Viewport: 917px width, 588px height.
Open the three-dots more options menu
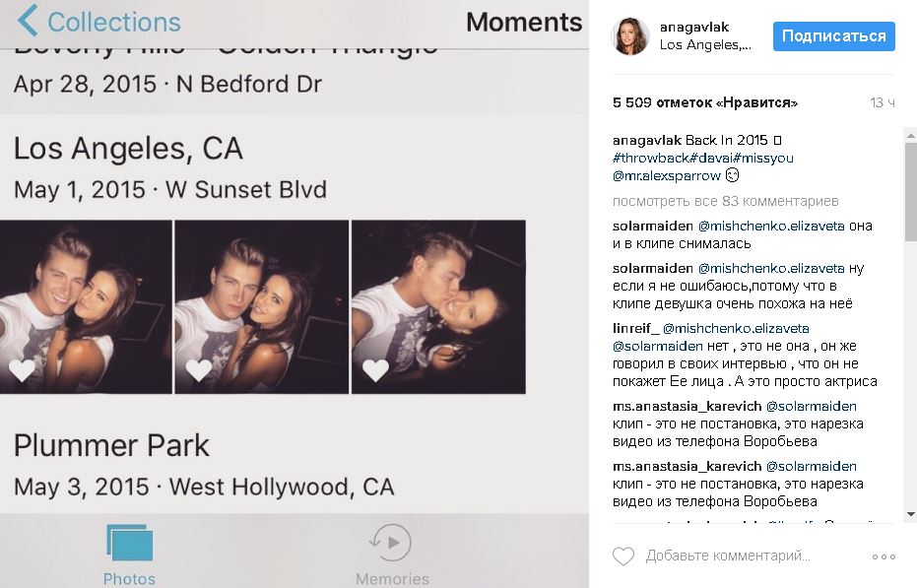pyautogui.click(x=884, y=556)
